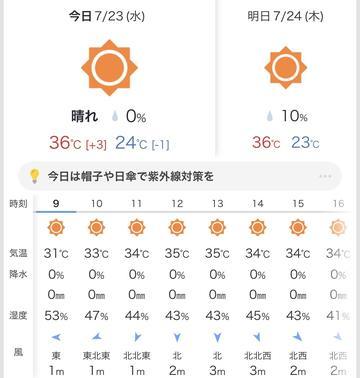Tap the sun icon for 15 o'clock

[x=298, y=228]
